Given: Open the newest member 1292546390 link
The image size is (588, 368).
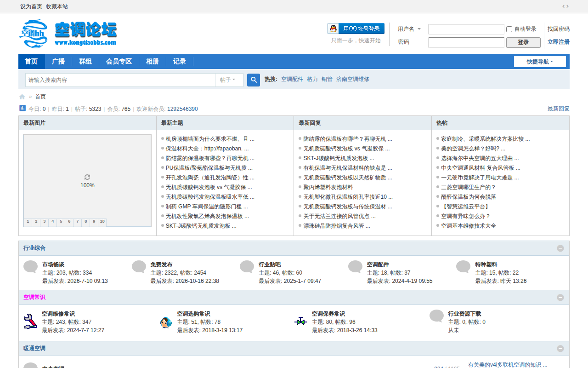Looking at the screenshot, I should coord(182,109).
